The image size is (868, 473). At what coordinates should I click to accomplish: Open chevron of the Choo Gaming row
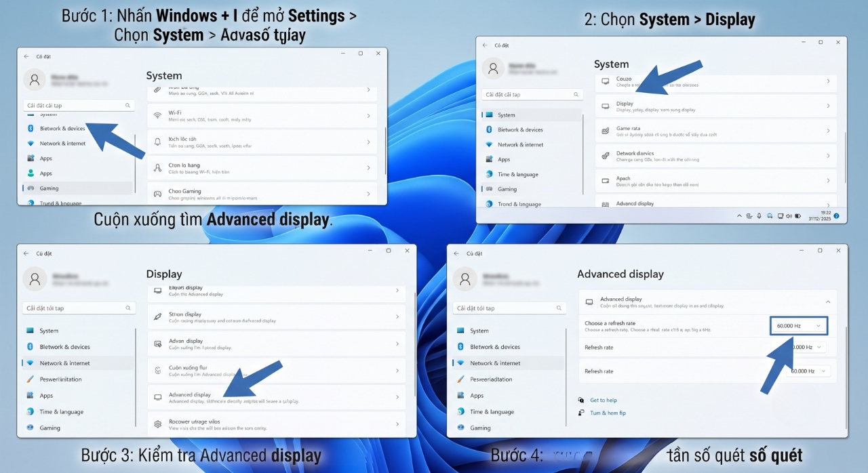click(x=368, y=194)
